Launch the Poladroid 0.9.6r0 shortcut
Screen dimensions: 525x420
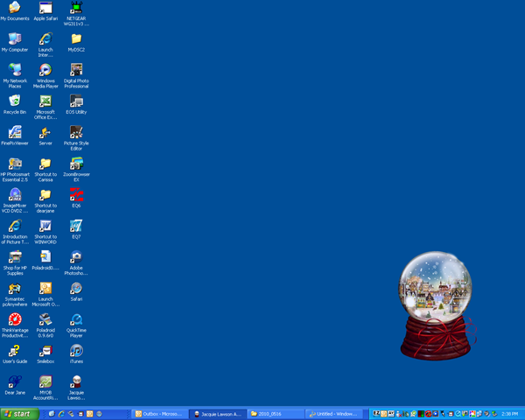coord(45,325)
